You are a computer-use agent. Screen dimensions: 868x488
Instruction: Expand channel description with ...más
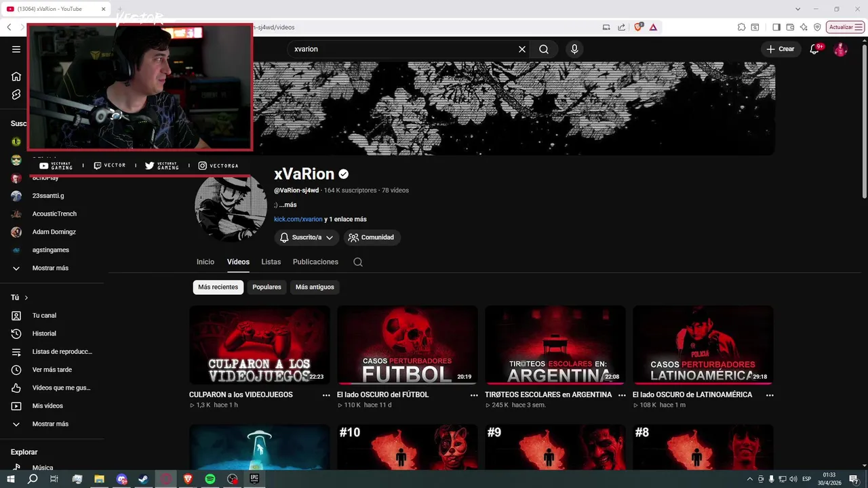288,205
